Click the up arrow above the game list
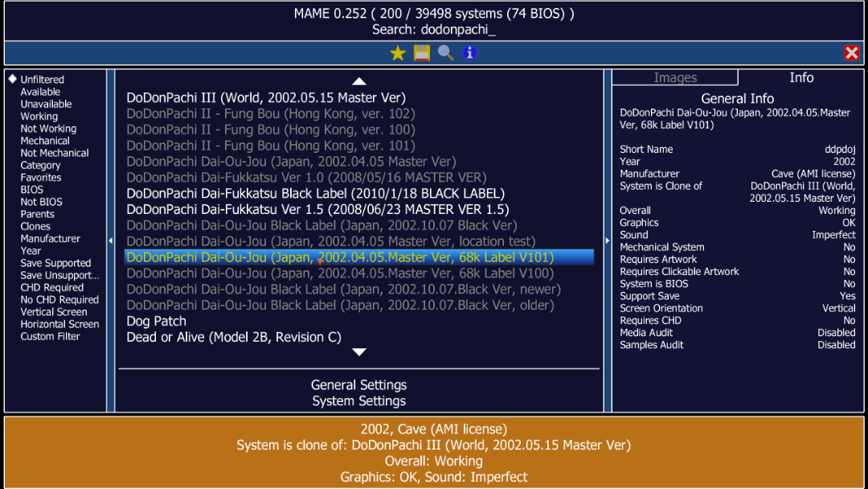 point(358,80)
